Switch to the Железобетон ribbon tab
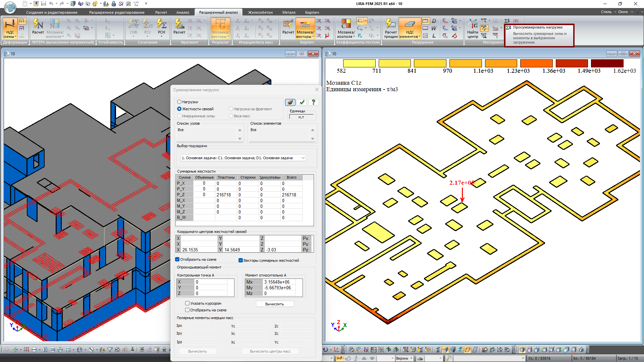644x362 pixels. coord(260,12)
